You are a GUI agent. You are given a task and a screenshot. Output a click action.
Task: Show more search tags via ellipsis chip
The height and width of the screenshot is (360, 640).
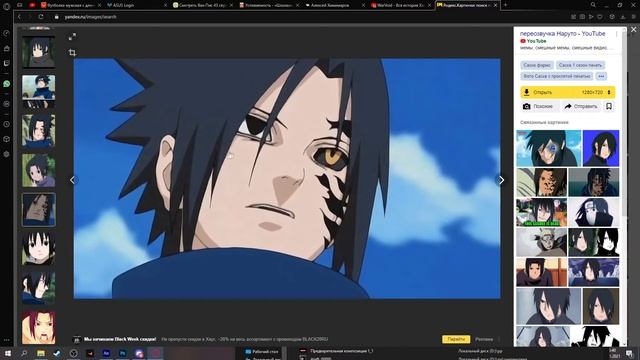(x=601, y=76)
